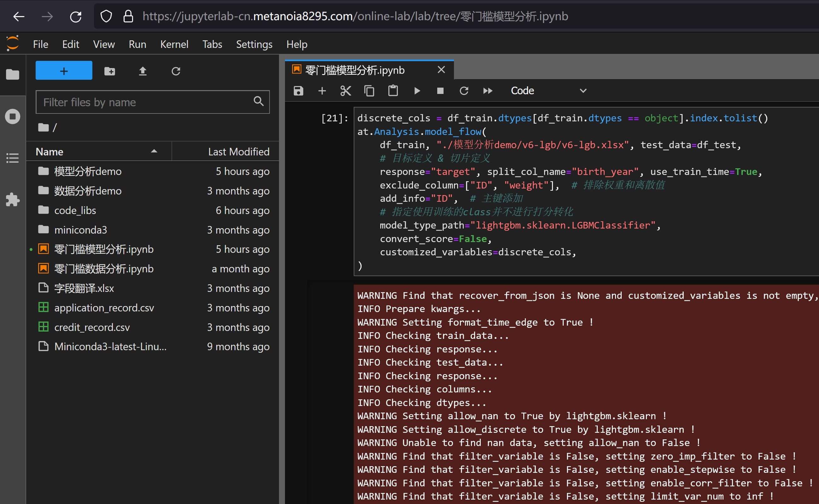Interrupt the kernel with stop button
Image resolution: width=819 pixels, height=504 pixels.
pos(440,91)
